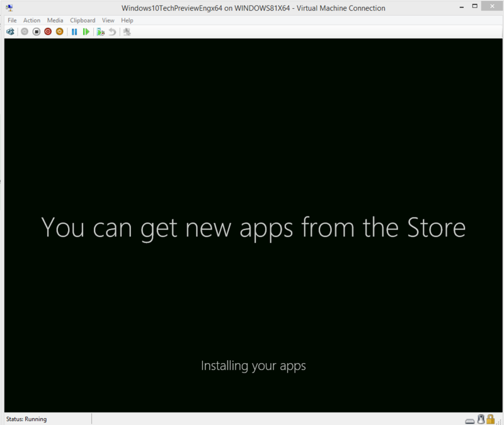Click the Status: Running text

26,419
